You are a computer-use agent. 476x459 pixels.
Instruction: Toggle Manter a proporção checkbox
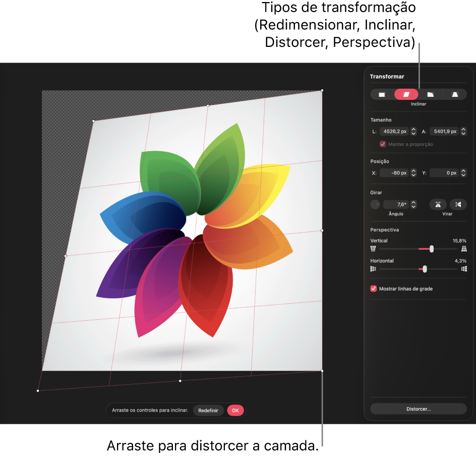(383, 144)
